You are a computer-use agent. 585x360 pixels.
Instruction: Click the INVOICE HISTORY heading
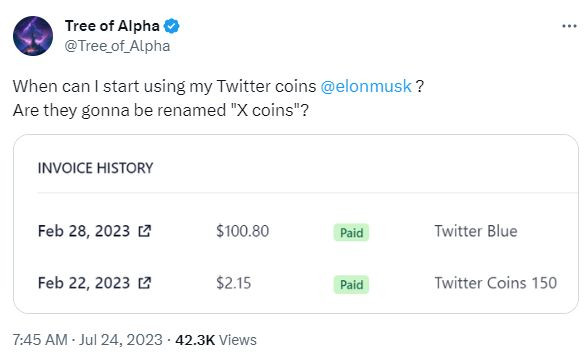(96, 168)
